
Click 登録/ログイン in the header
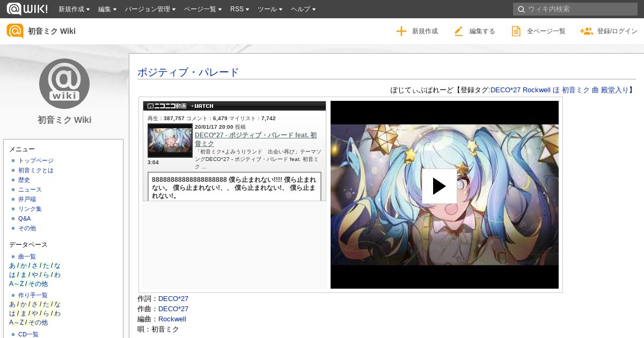[x=617, y=31]
